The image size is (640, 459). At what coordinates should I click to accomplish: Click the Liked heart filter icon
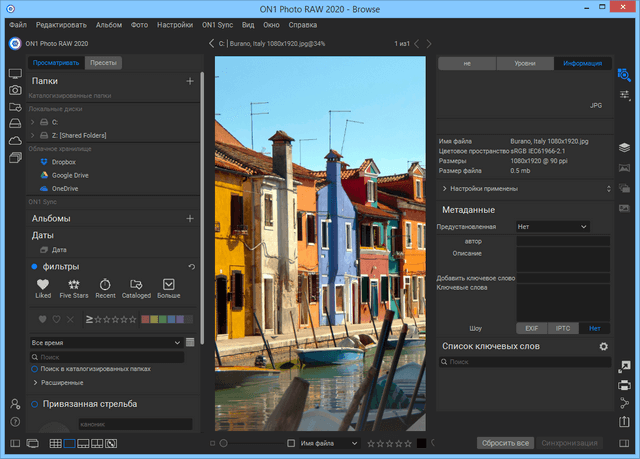pyautogui.click(x=43, y=285)
